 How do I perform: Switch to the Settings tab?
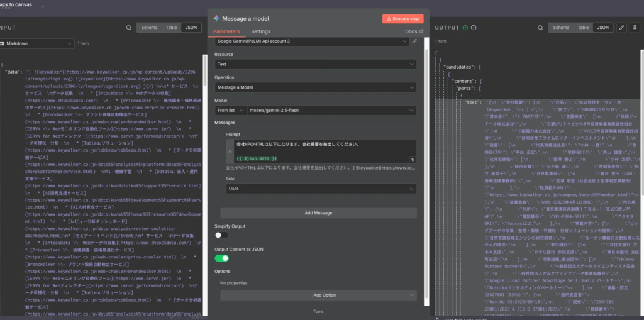point(260,31)
